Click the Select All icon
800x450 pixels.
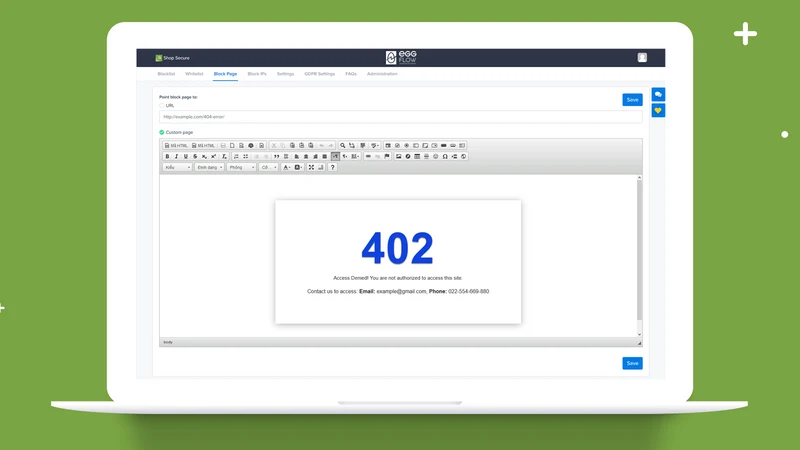click(x=363, y=145)
